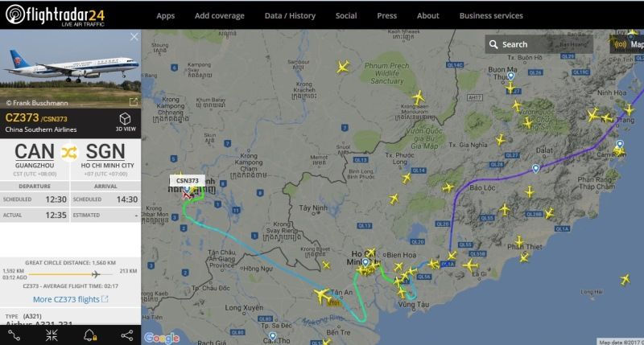
Task: Open the 3D View cube icon
Action: pyautogui.click(x=125, y=119)
